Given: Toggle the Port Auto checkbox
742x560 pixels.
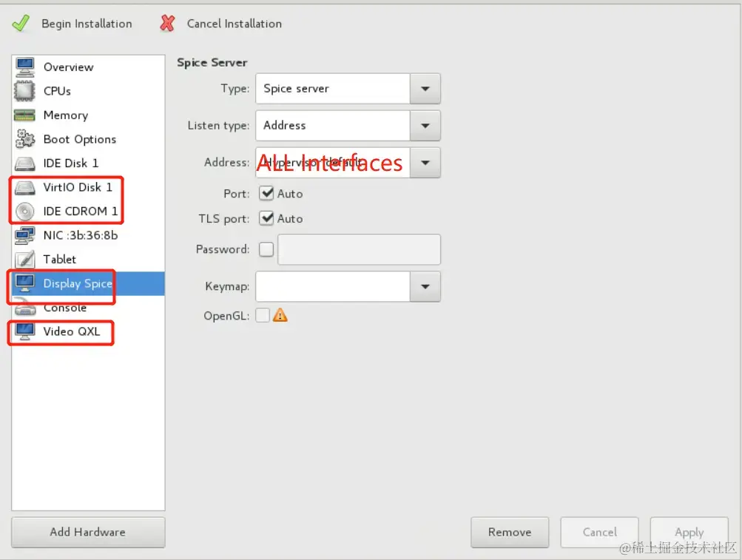Looking at the screenshot, I should point(266,193).
